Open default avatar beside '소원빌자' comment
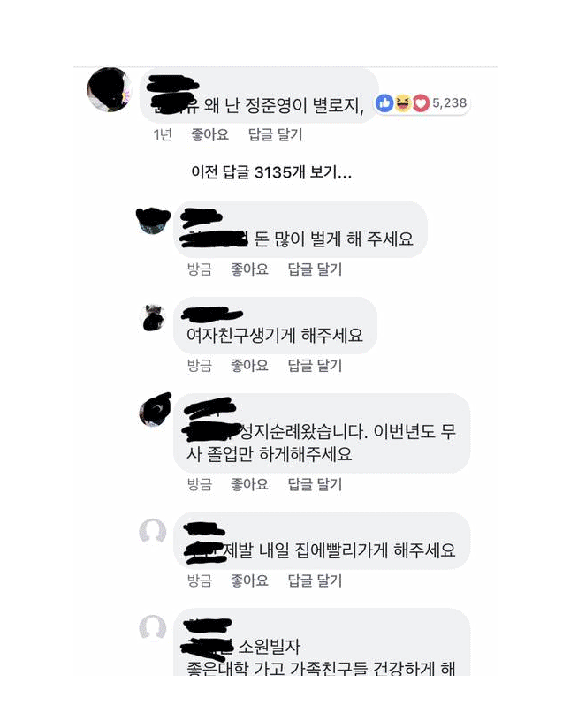 coord(153,627)
